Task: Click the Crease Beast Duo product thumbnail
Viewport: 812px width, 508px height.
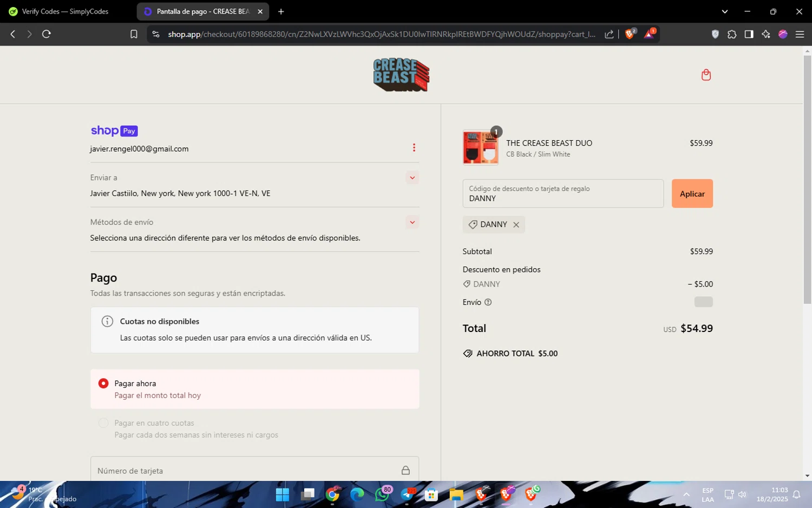Action: pos(481,147)
